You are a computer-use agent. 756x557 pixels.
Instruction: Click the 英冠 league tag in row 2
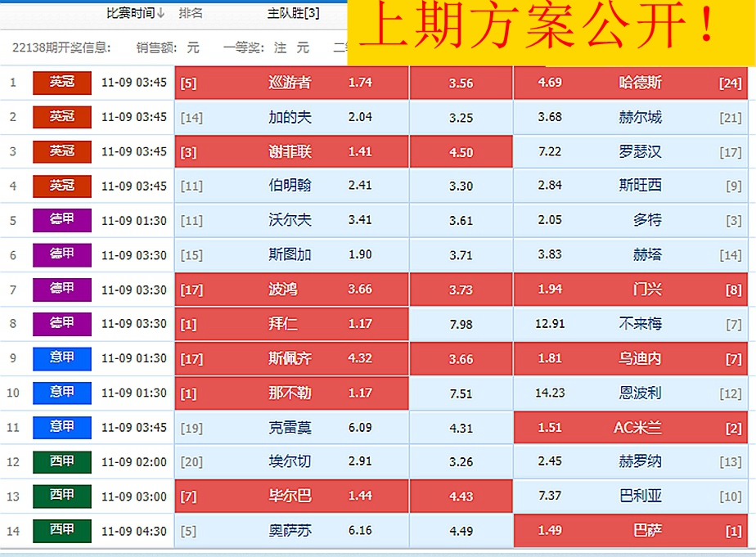[x=61, y=117]
